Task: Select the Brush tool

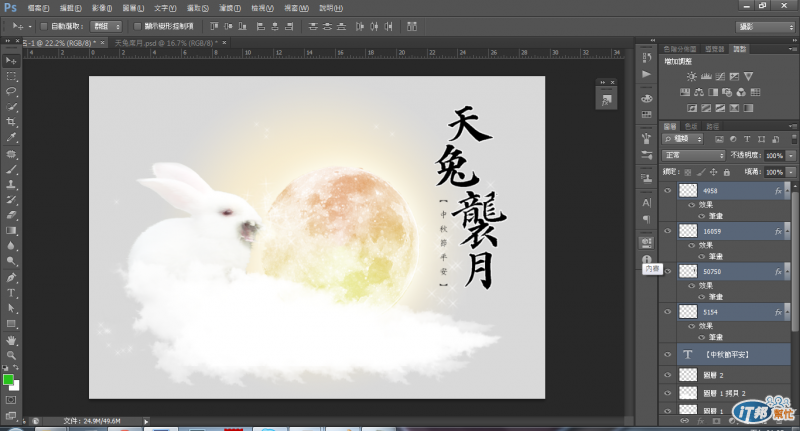Action: (x=11, y=169)
